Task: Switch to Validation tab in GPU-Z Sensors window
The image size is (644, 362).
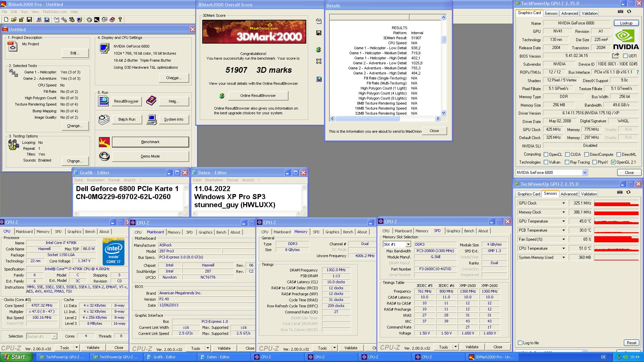Action: coord(589,194)
